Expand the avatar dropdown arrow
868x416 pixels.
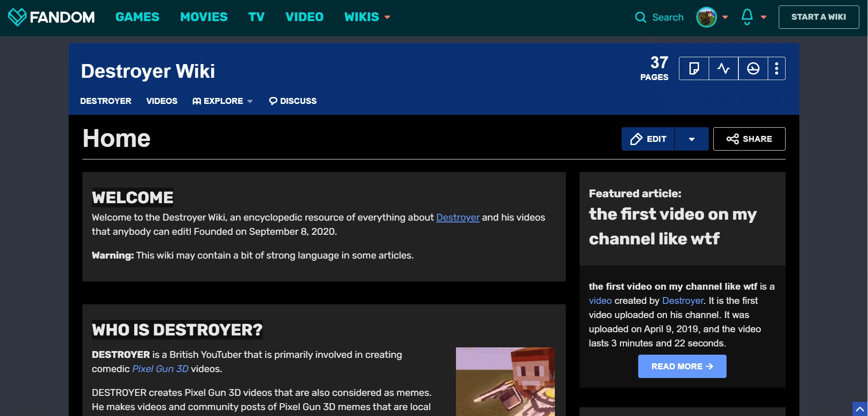(725, 17)
